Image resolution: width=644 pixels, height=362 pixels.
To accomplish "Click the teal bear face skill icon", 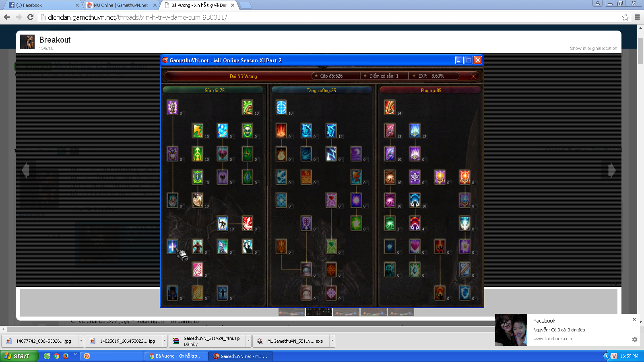I will click(x=390, y=269).
